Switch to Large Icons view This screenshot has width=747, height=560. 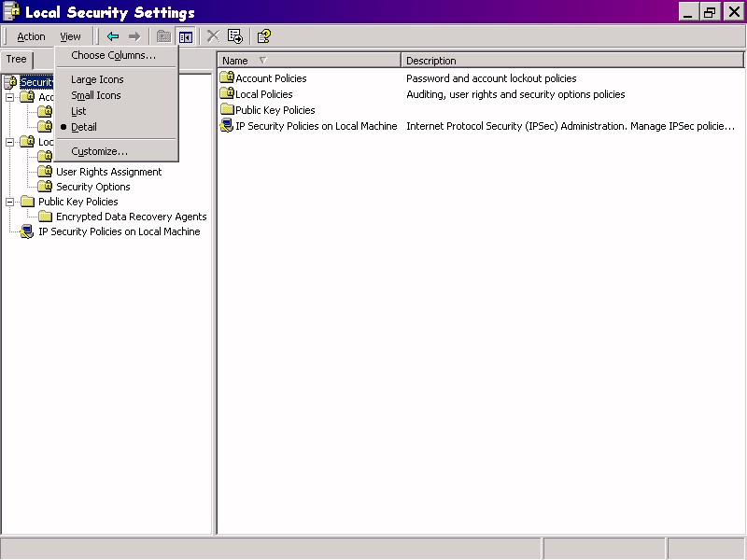click(97, 79)
